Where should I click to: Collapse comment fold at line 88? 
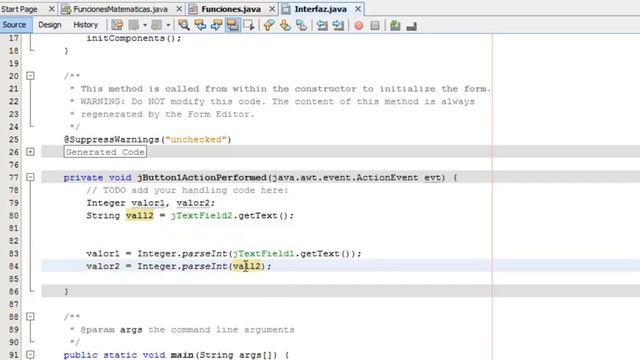coord(30,317)
